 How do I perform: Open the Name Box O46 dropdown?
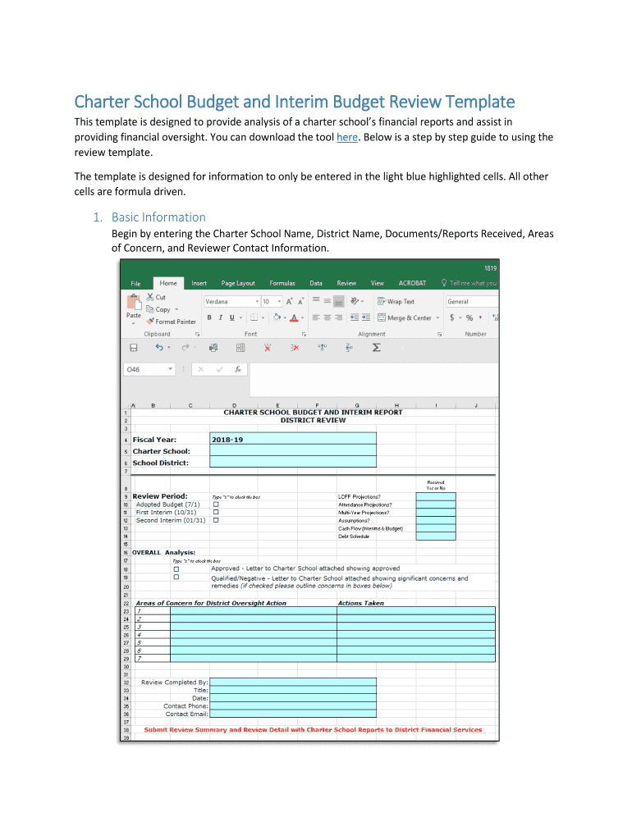coord(171,370)
